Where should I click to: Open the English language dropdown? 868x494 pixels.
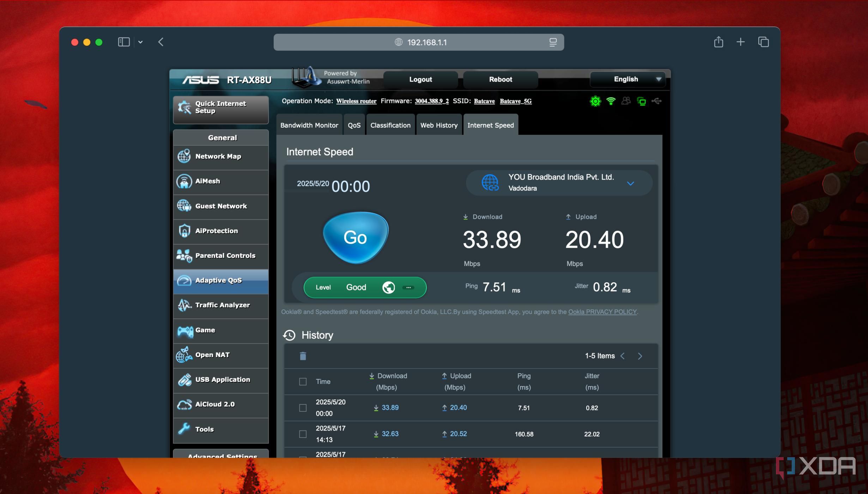(x=627, y=79)
